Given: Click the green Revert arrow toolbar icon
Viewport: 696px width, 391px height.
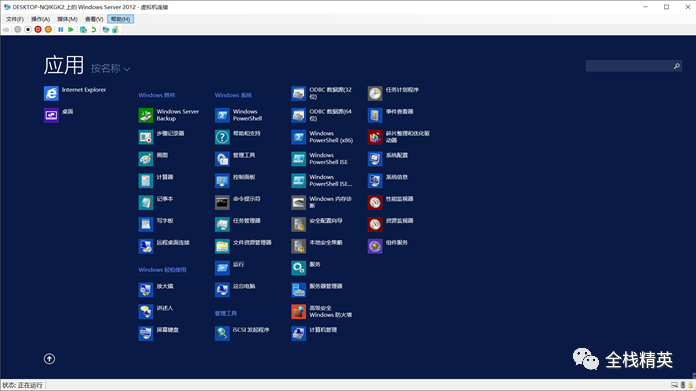Looking at the screenshot, I should (x=94, y=30).
